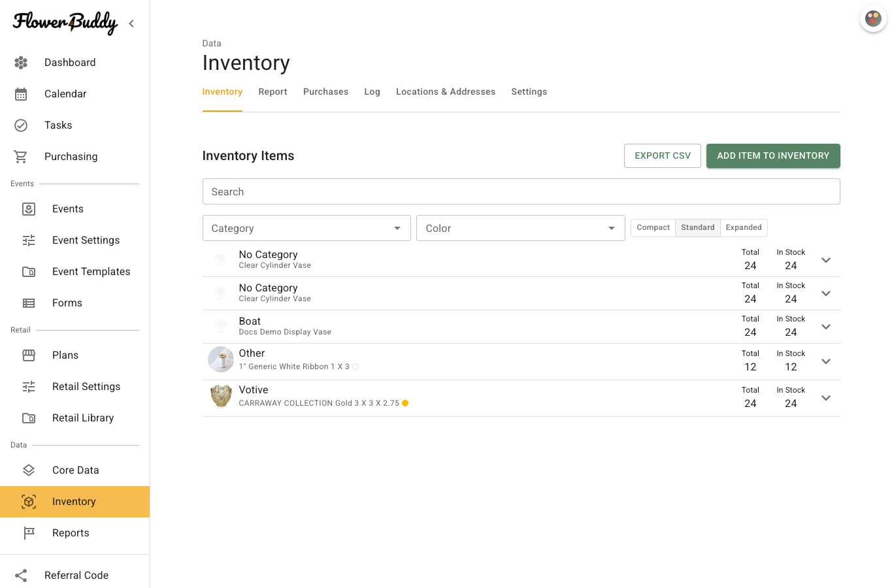Viewport: 892px width, 588px height.
Task: Expand the Other Generic White Ribbon row
Action: point(826,361)
